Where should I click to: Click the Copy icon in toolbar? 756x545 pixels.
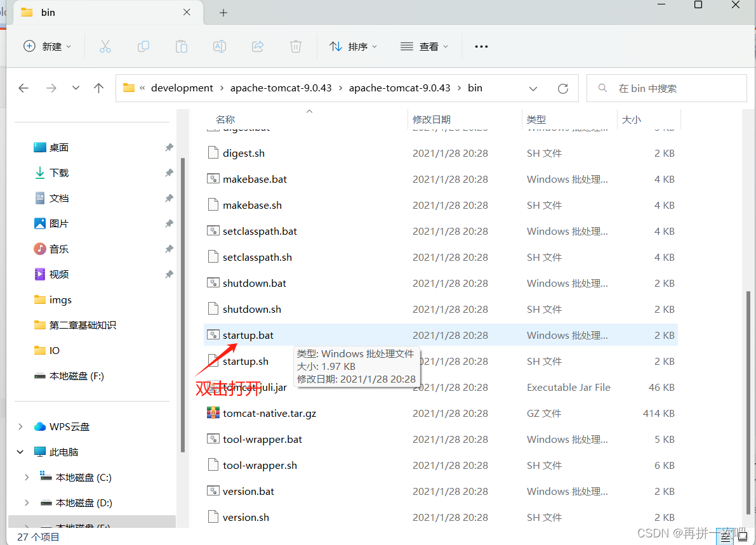(x=143, y=47)
